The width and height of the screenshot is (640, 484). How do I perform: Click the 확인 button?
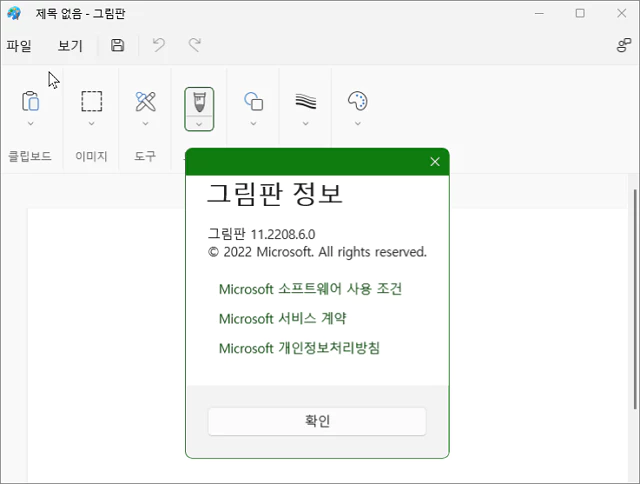click(x=317, y=421)
